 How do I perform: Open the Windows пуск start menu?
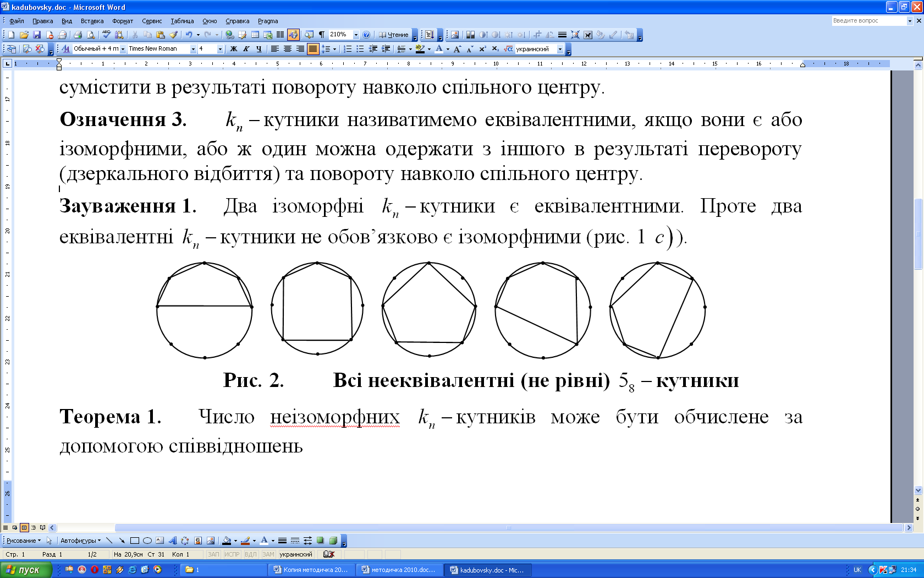(26, 570)
